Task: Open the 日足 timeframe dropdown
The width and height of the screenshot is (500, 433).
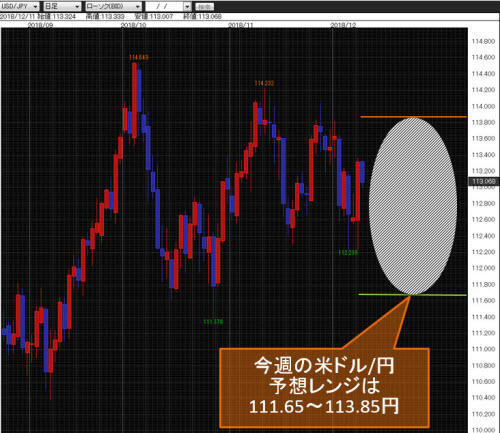Action: click(x=62, y=6)
